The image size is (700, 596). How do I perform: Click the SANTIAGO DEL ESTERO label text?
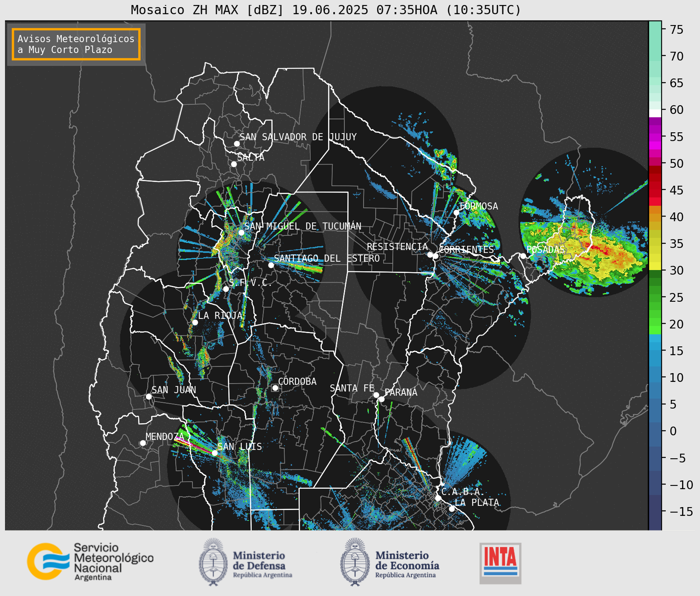pos(327,258)
